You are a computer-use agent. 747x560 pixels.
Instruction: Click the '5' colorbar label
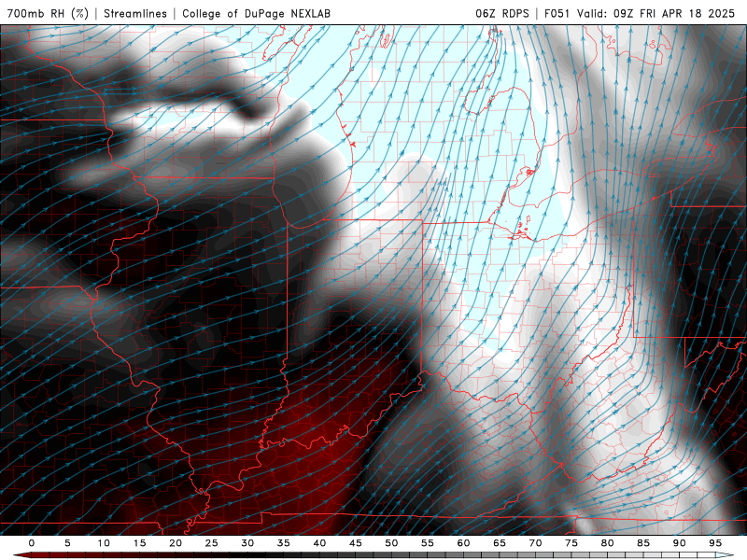67,543
